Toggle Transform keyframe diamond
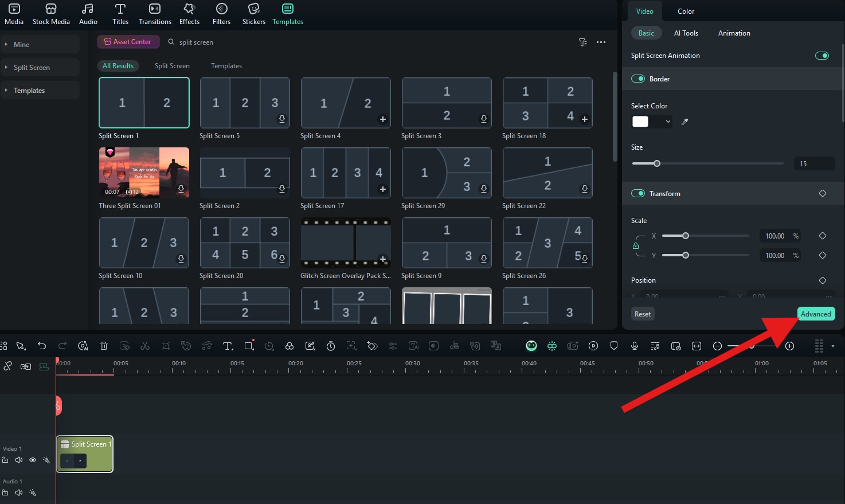The width and height of the screenshot is (845, 504). (x=823, y=193)
